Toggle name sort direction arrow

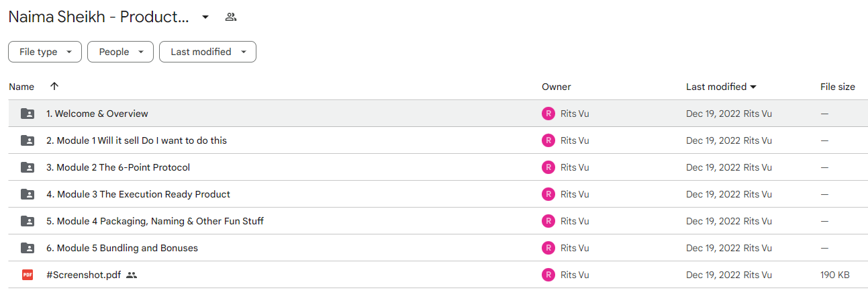54,86
